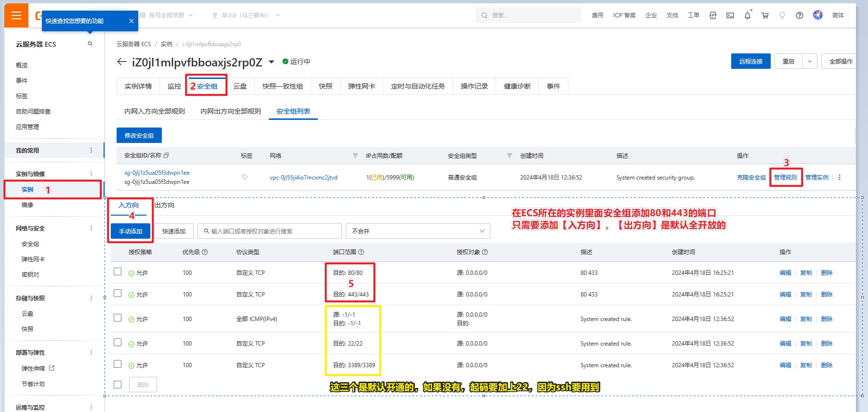
Task: Open the 弹性网卡 tab
Action: click(x=362, y=86)
